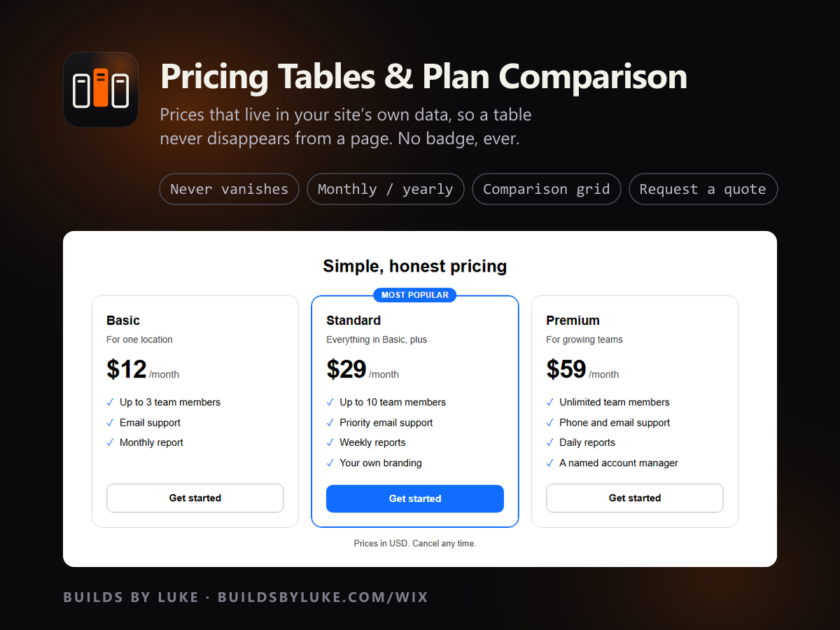Click the Pricing Tables & Plan Comparison title
This screenshot has width=840, height=630.
423,76
